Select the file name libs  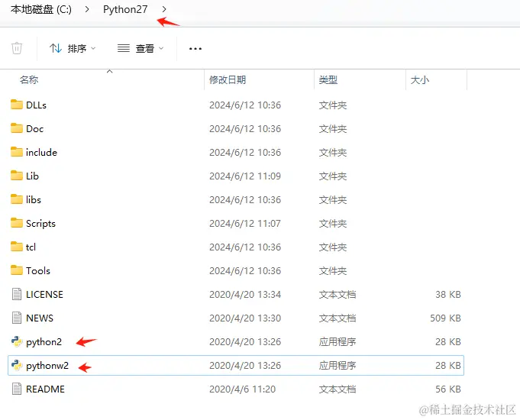pyautogui.click(x=34, y=200)
